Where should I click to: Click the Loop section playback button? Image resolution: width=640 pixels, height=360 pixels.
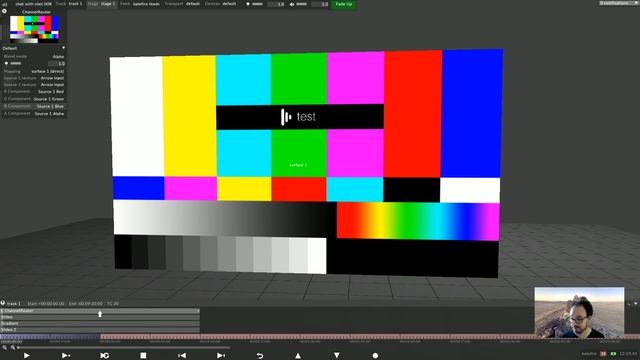pos(104,356)
